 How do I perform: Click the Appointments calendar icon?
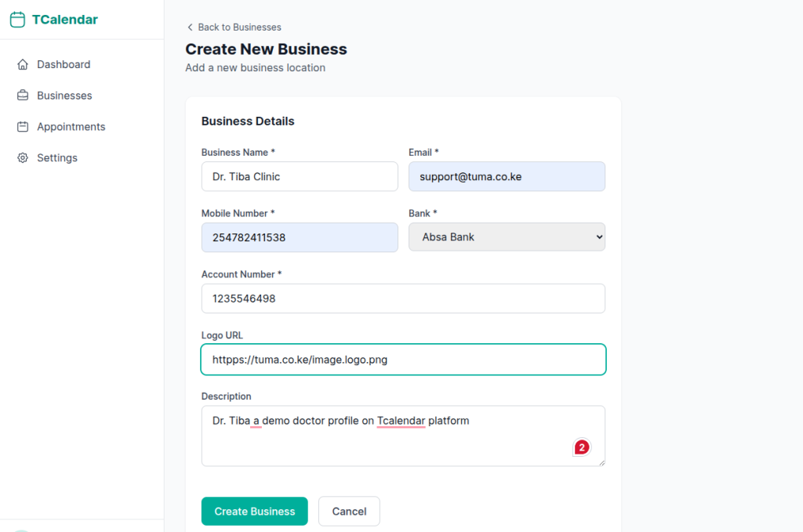coord(23,127)
